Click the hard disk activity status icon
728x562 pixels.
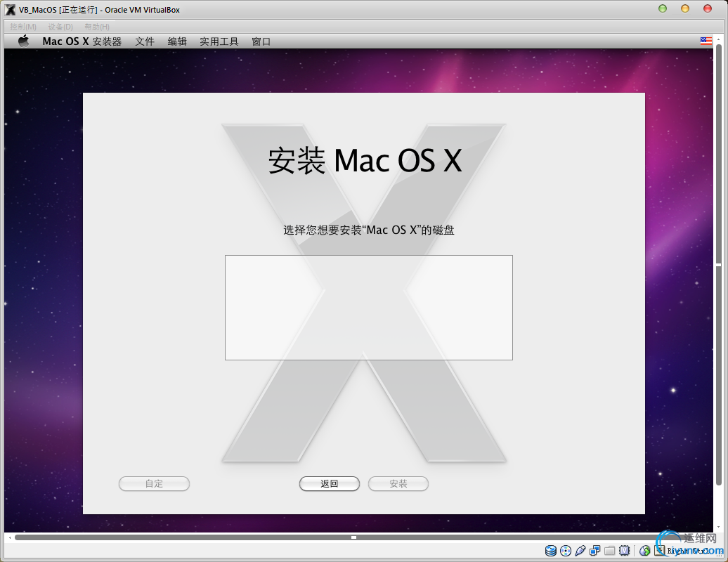coord(551,551)
